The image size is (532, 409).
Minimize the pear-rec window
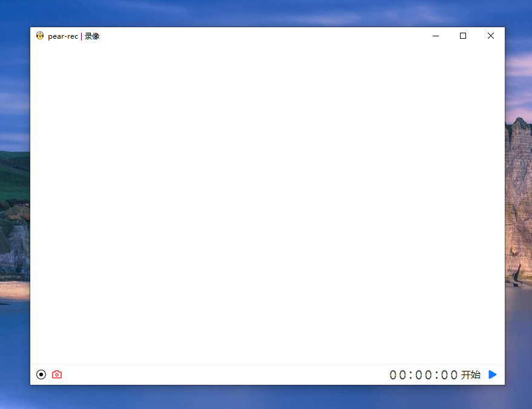tap(436, 36)
